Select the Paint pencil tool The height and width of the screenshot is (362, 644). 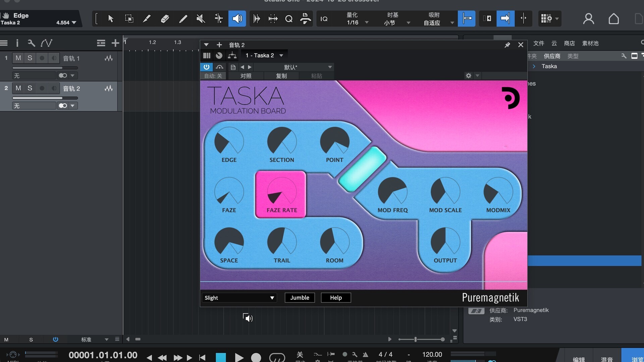[x=183, y=18]
